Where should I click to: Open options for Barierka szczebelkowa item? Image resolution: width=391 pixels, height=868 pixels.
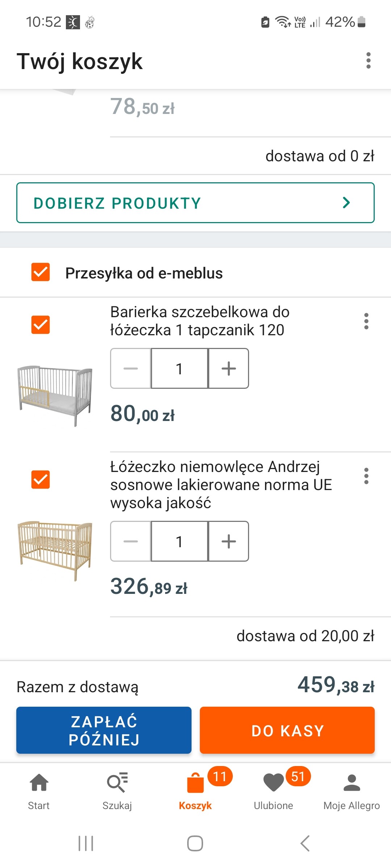(x=366, y=321)
